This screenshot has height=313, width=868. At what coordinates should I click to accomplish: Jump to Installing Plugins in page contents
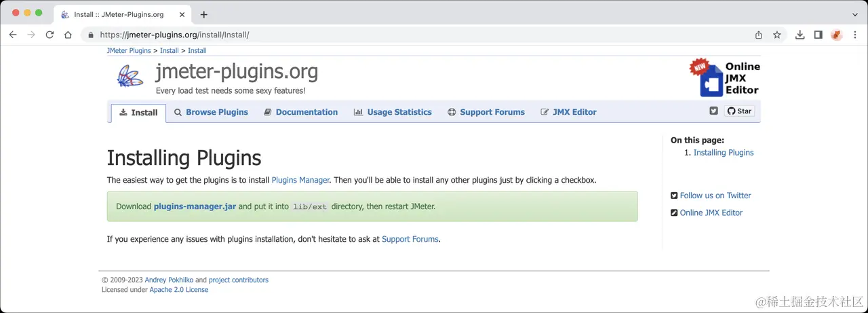coord(724,153)
